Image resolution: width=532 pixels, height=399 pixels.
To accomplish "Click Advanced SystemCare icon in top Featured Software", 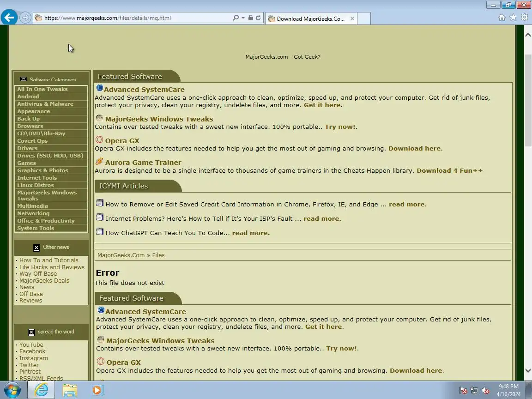I will 99,88.
